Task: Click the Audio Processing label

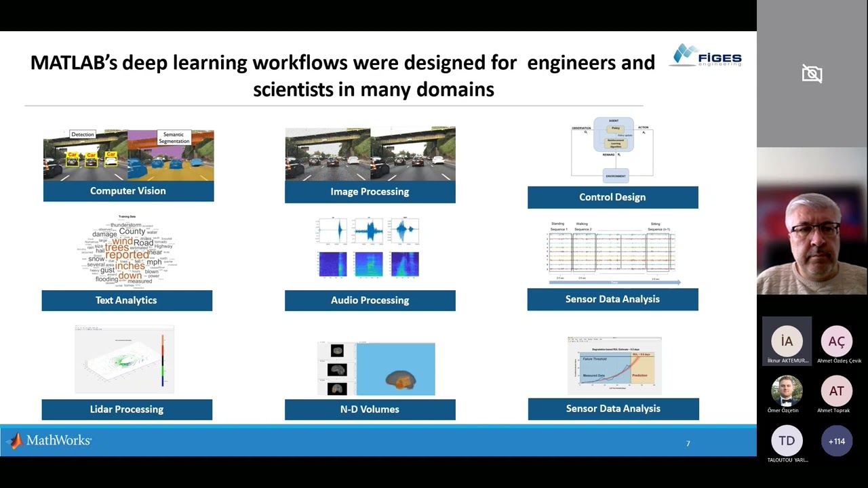Action: pyautogui.click(x=370, y=300)
